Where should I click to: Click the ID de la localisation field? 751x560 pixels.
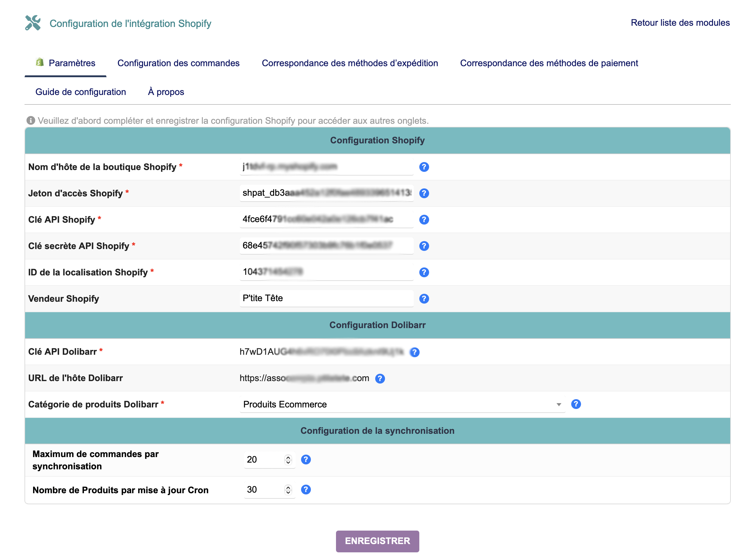(x=326, y=272)
